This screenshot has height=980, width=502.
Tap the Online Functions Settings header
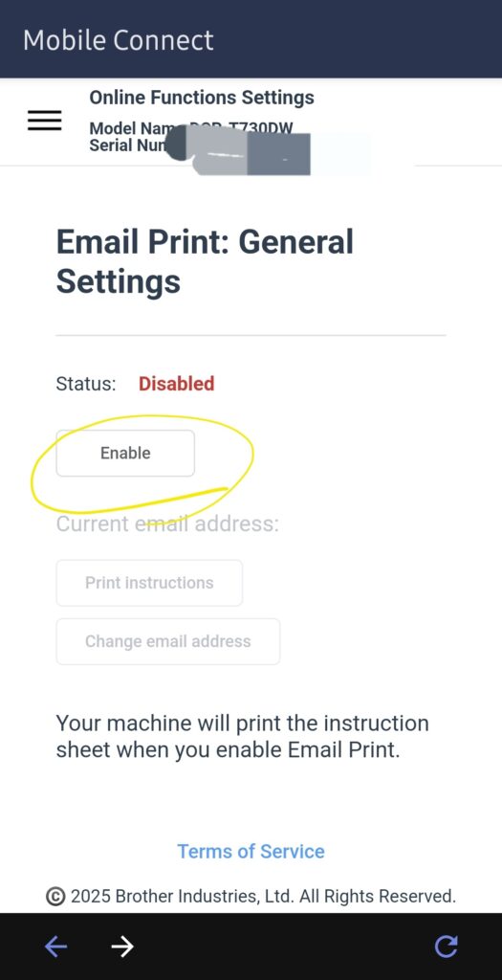coord(202,98)
